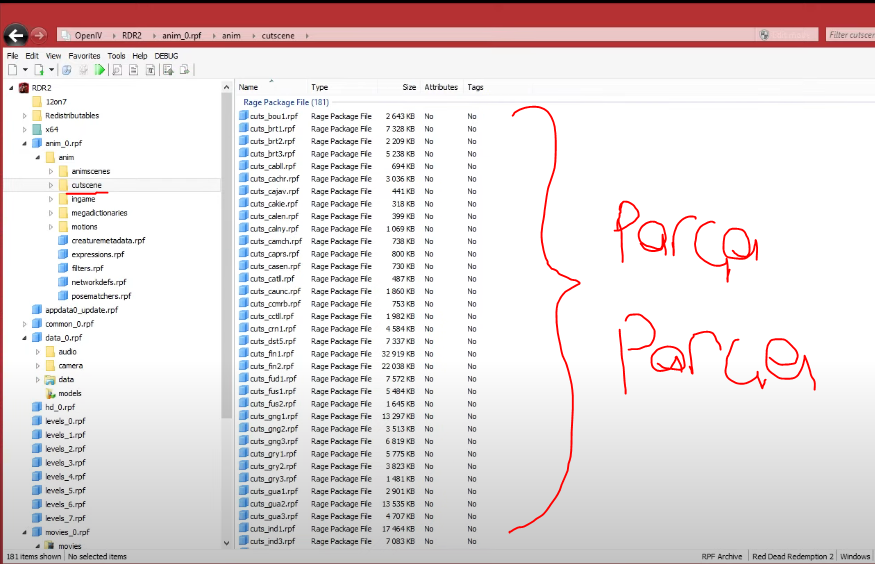This screenshot has width=875, height=564.
Task: Open the New file dropdown arrow
Action: click(25, 70)
